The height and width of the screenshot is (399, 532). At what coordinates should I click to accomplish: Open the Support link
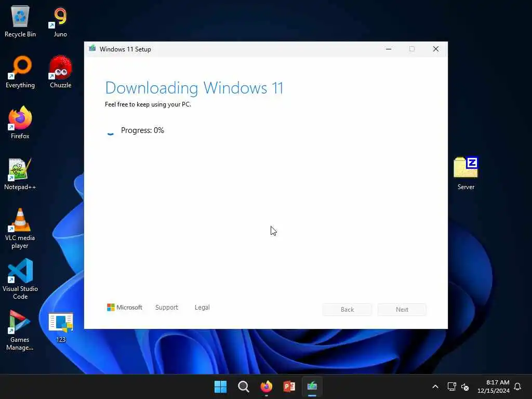tap(167, 308)
